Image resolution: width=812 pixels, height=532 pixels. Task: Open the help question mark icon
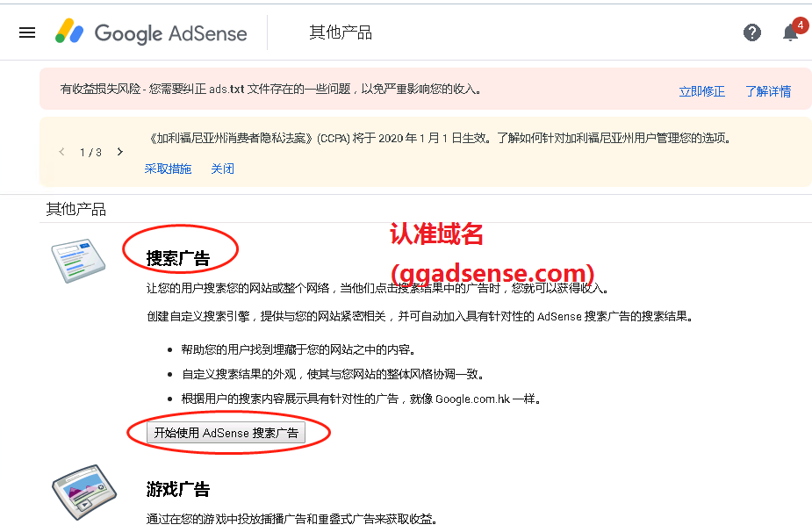pyautogui.click(x=752, y=32)
